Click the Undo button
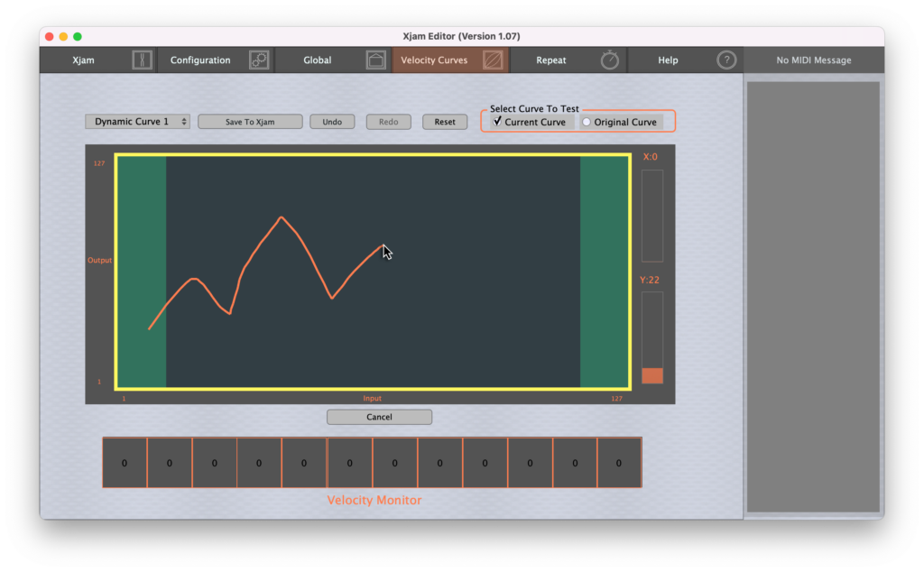Viewport: 924px width, 572px height. point(332,122)
